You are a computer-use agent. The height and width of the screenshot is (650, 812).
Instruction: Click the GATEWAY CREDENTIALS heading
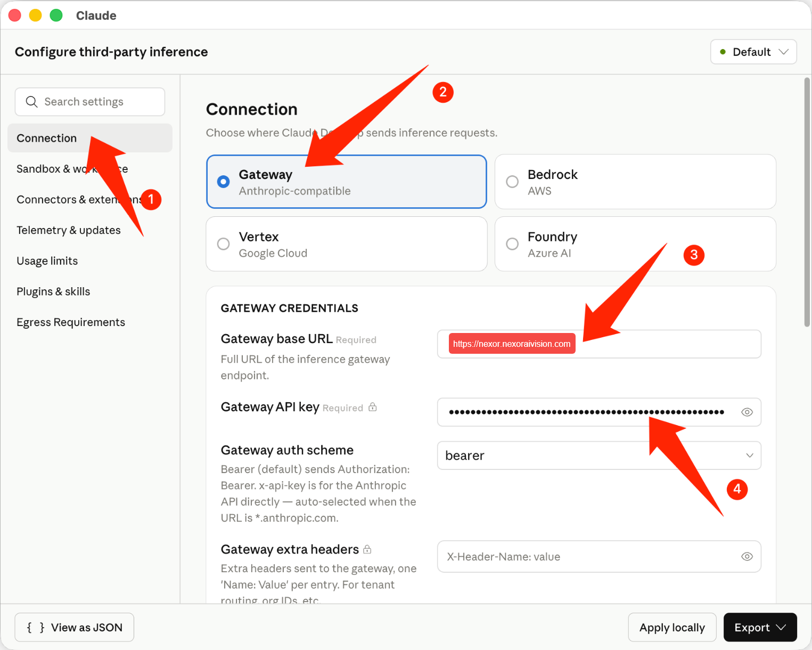(x=289, y=308)
